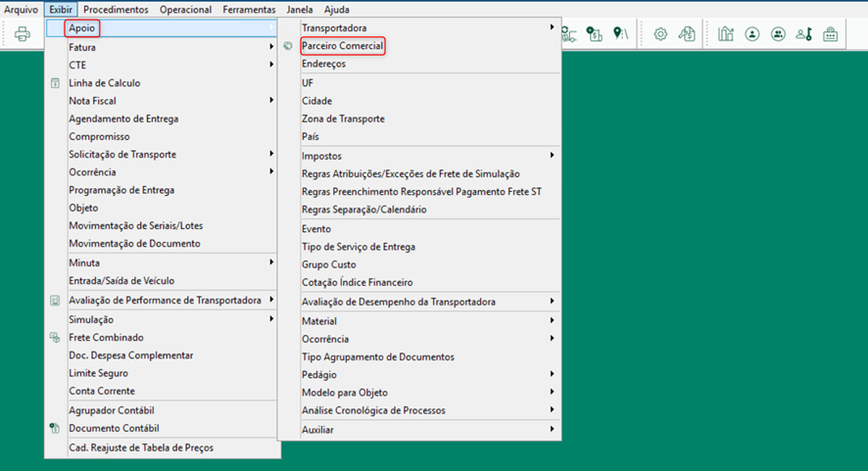Image resolution: width=868 pixels, height=471 pixels.
Task: Click the map pin route toolbar icon
Action: coord(620,34)
